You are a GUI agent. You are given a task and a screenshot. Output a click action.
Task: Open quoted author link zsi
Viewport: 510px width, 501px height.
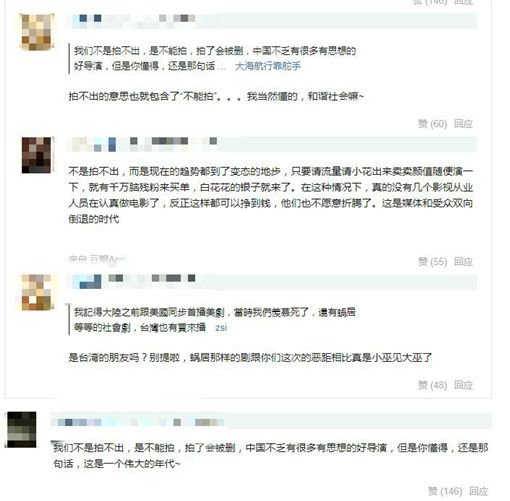click(221, 328)
